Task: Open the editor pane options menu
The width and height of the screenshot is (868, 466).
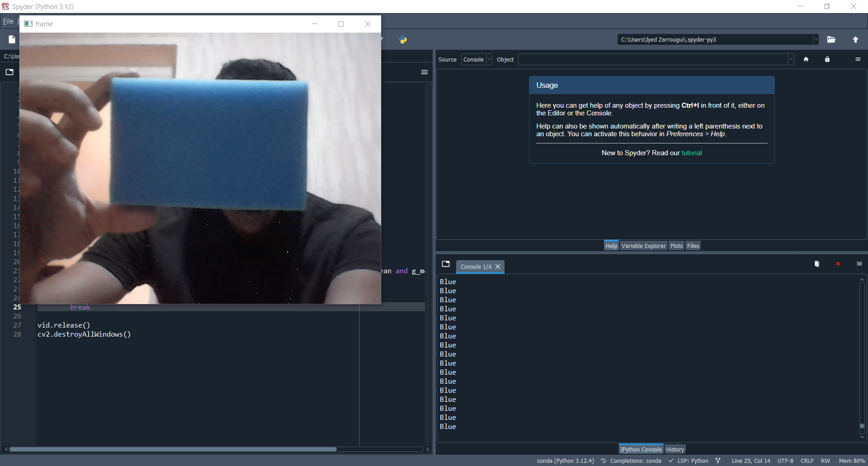Action: click(x=424, y=72)
